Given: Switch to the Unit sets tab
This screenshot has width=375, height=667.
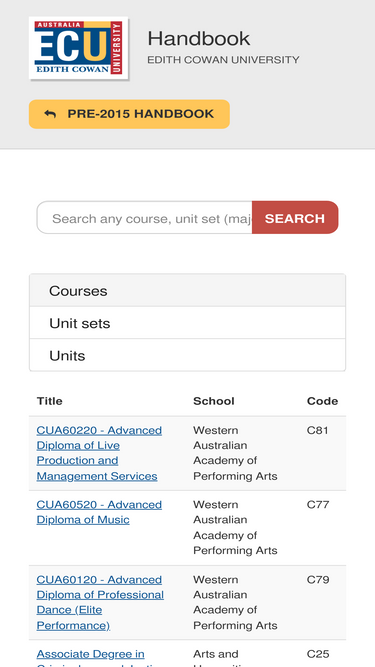Looking at the screenshot, I should [188, 323].
